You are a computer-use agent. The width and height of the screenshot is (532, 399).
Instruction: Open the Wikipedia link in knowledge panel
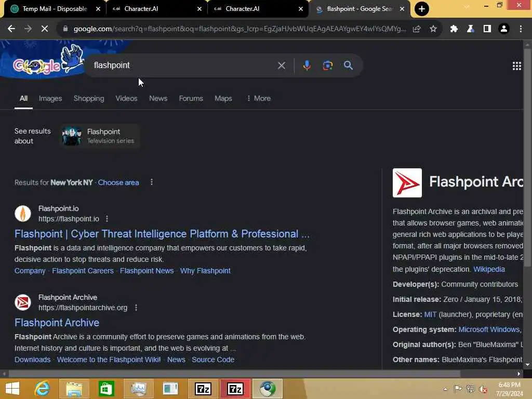point(489,269)
